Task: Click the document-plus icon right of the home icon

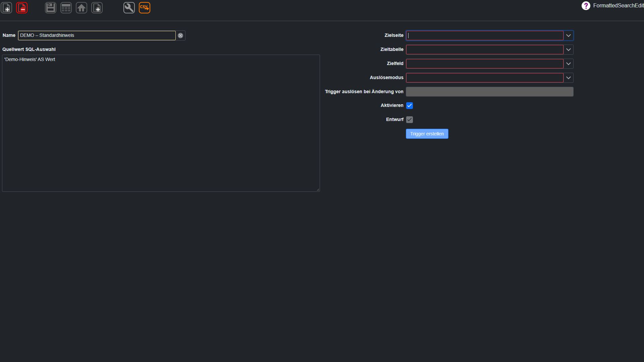Action: pyautogui.click(x=97, y=8)
